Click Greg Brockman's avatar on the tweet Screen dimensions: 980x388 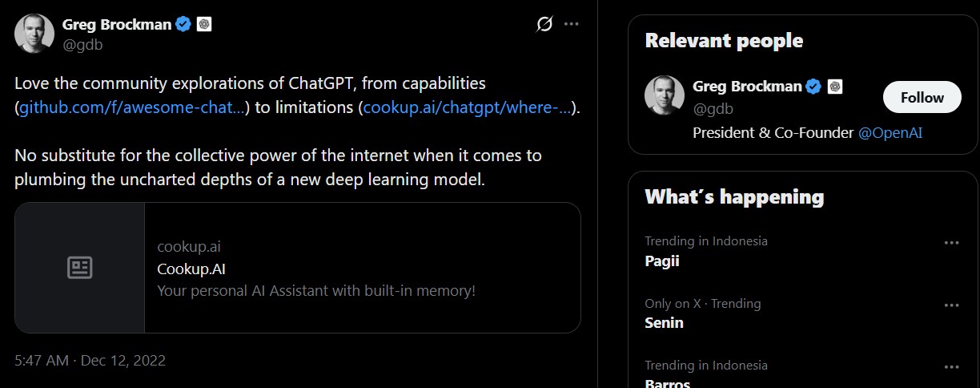(34, 34)
